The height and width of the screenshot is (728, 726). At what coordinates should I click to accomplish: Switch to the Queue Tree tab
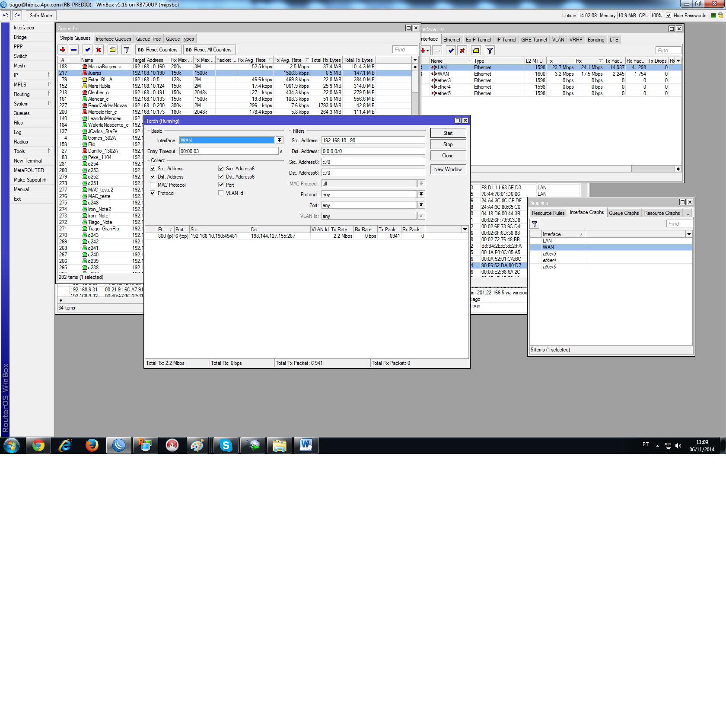(149, 39)
